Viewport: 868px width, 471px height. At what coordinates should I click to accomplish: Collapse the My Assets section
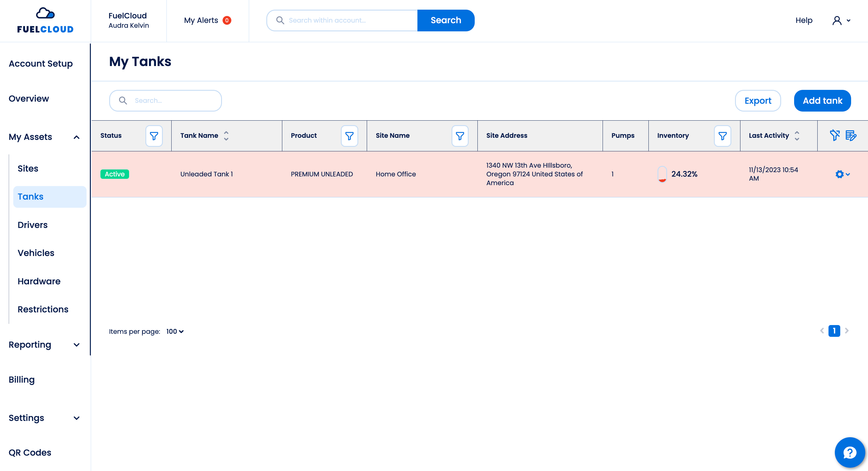tap(77, 137)
